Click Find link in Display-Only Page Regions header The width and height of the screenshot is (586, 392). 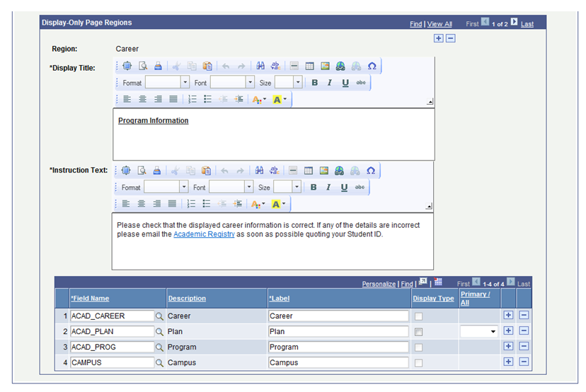(415, 24)
